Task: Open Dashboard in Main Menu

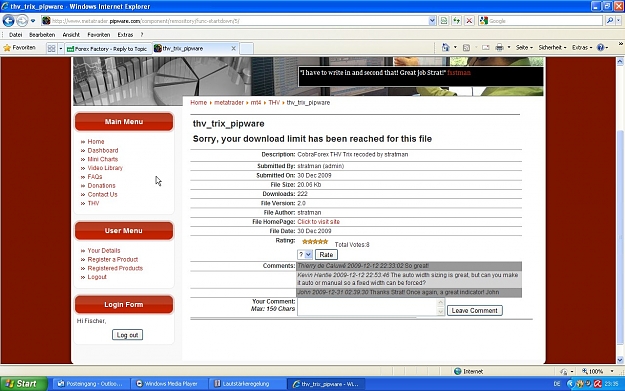Action: click(x=103, y=150)
